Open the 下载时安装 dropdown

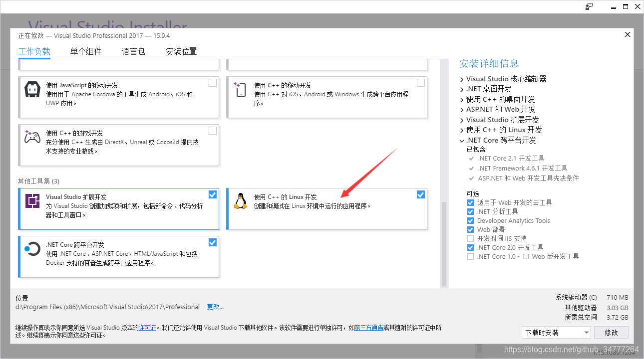[556, 333]
